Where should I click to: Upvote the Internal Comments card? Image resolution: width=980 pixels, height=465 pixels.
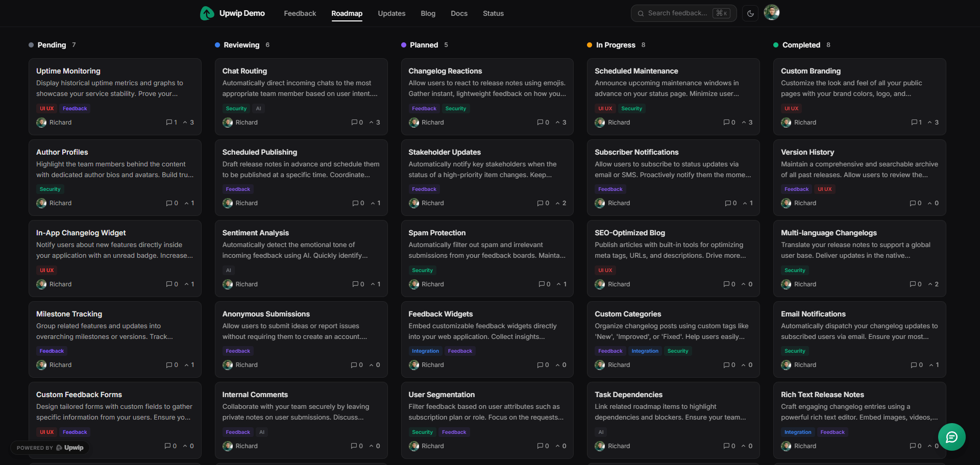(375, 446)
